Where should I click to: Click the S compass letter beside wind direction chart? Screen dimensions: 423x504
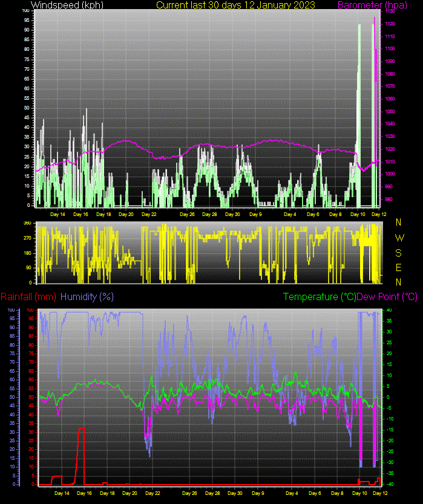point(398,252)
